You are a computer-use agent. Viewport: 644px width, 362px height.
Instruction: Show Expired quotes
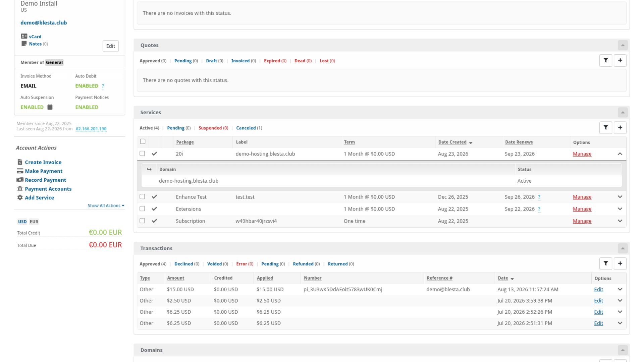pyautogui.click(x=275, y=61)
